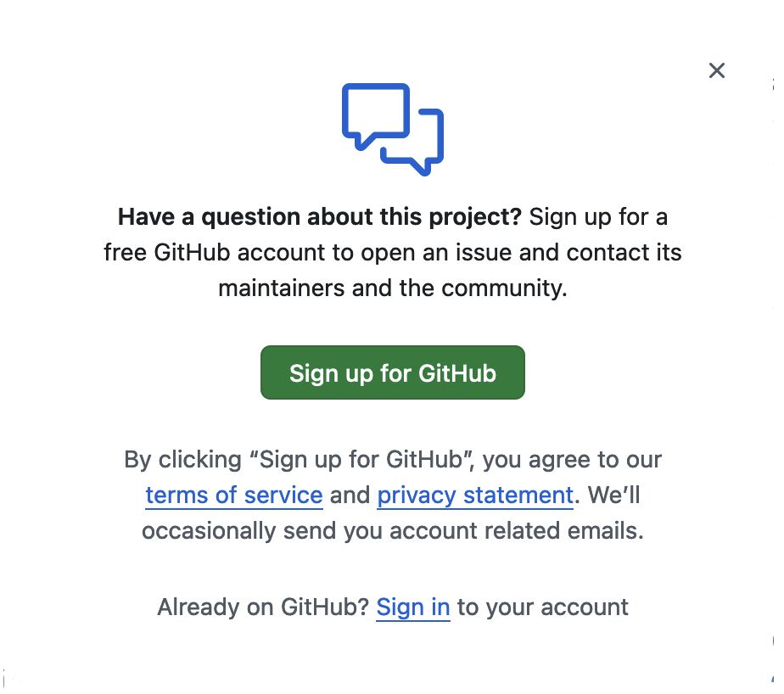The height and width of the screenshot is (694, 784).
Task: Click the 'you agree to our' text
Action: tap(572, 460)
